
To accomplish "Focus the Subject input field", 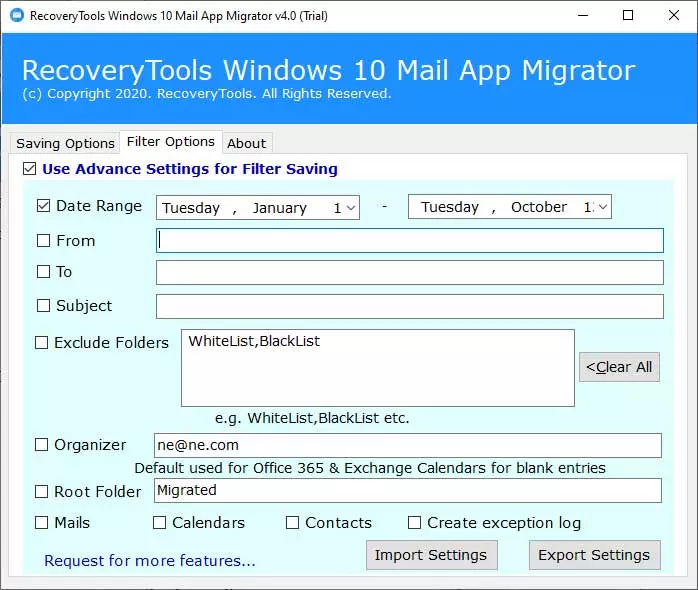I will point(410,306).
